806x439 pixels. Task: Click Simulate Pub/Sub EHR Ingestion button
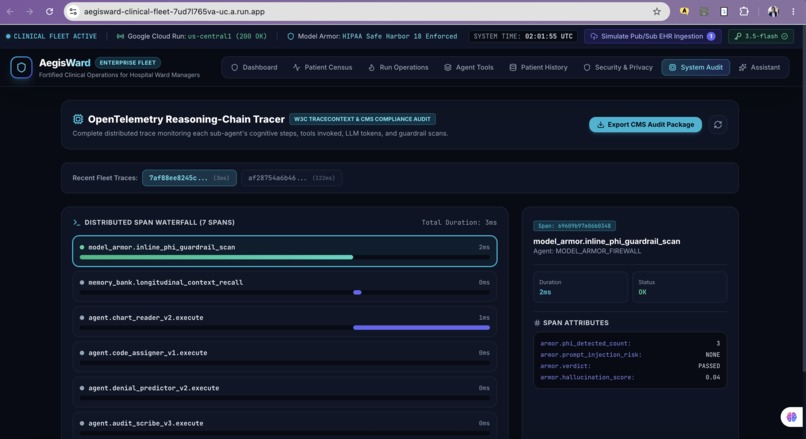coord(652,36)
